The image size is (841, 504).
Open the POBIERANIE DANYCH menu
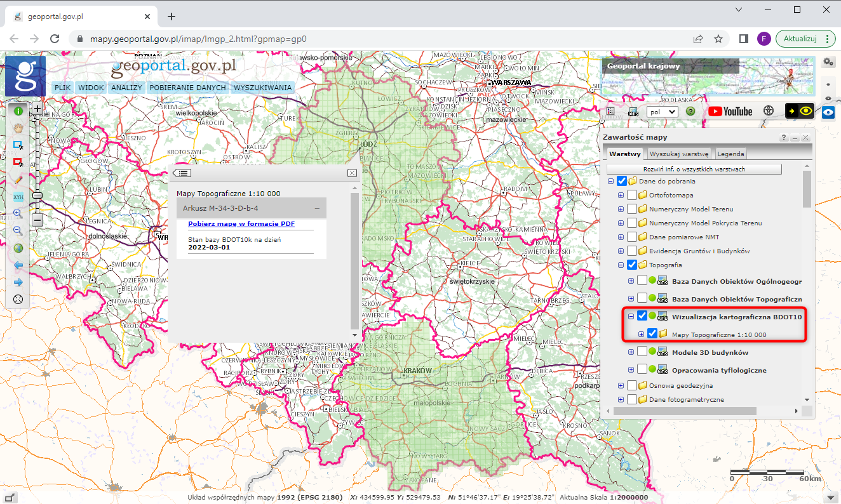[187, 88]
